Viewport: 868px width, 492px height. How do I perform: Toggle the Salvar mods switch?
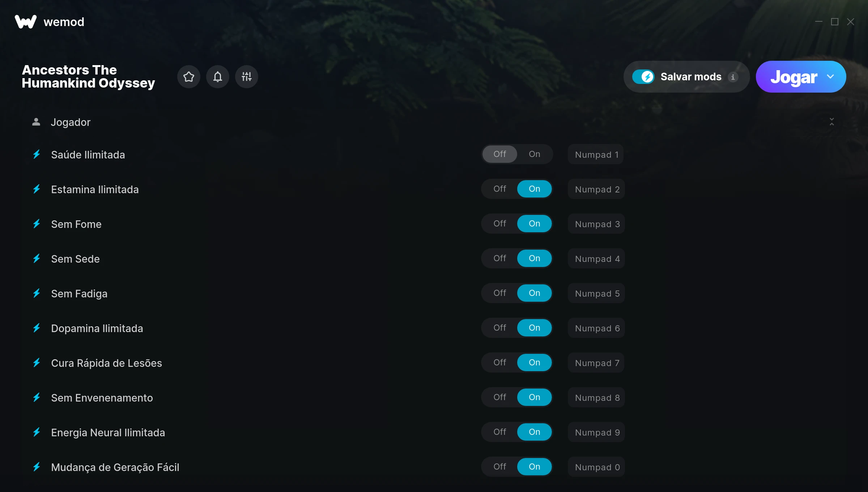(x=643, y=77)
